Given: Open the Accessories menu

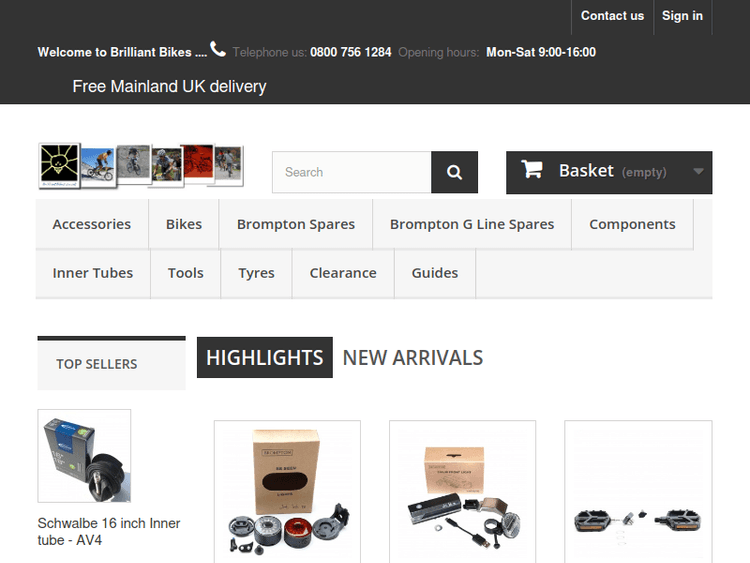Looking at the screenshot, I should (92, 224).
